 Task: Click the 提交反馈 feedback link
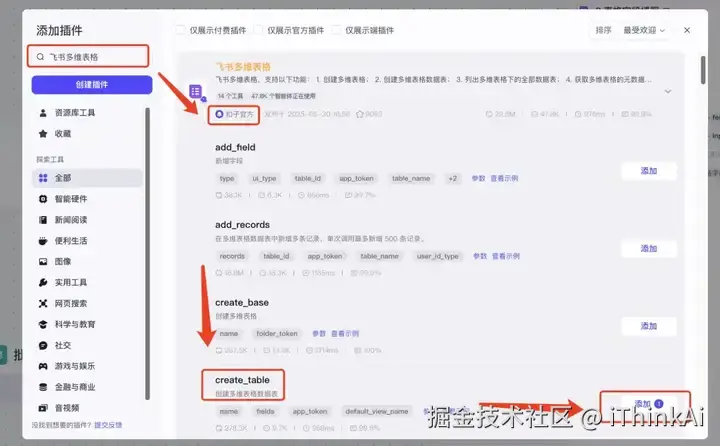(x=108, y=425)
